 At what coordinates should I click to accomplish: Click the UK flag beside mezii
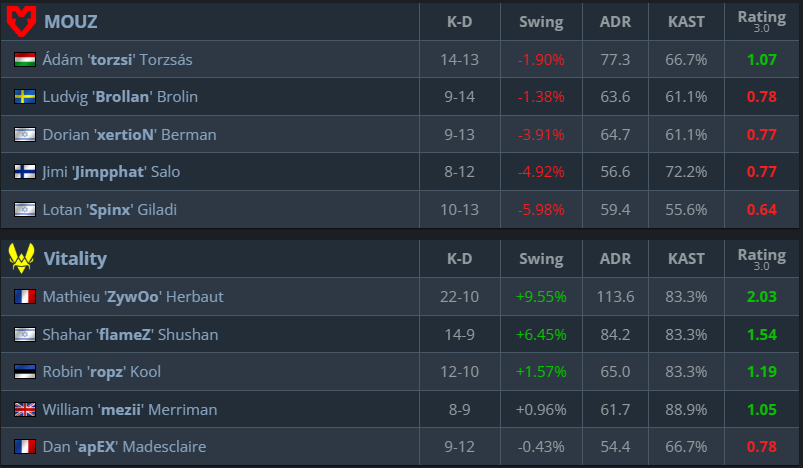click(25, 409)
